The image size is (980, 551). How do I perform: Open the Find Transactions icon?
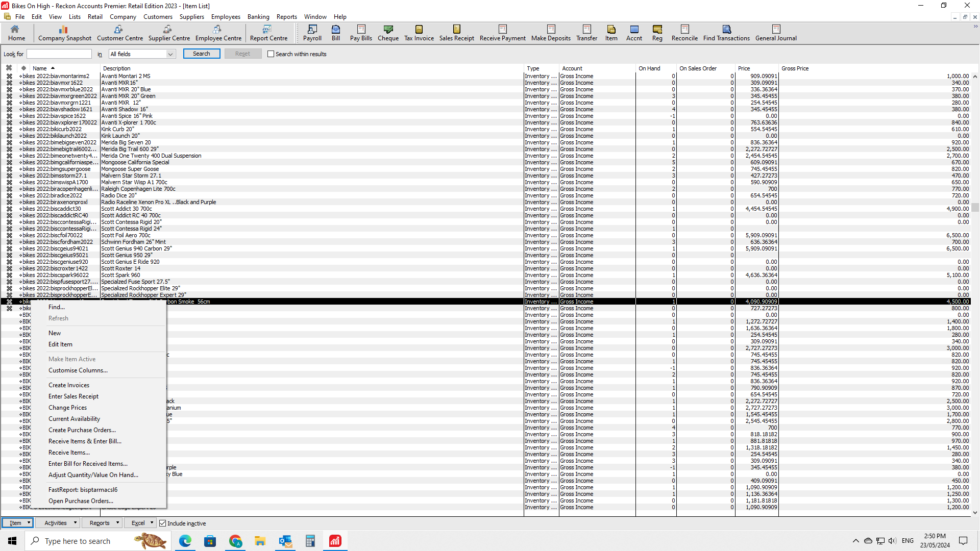pos(726,33)
